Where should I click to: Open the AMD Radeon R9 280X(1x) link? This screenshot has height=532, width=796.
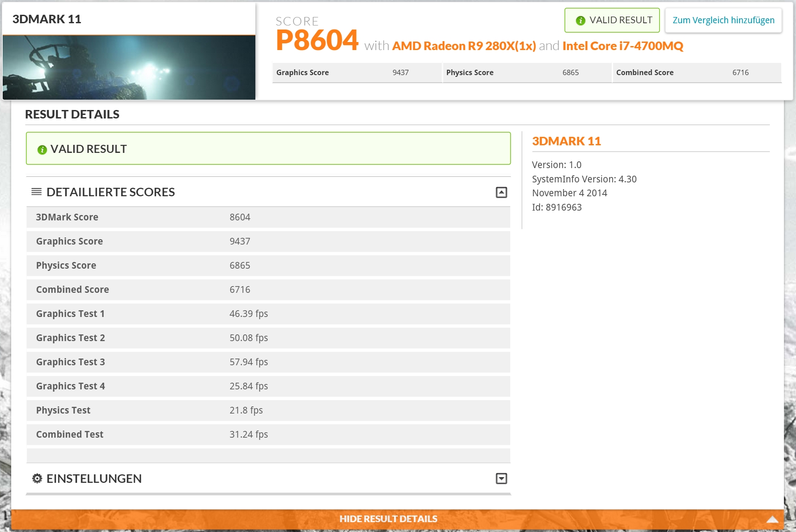464,46
